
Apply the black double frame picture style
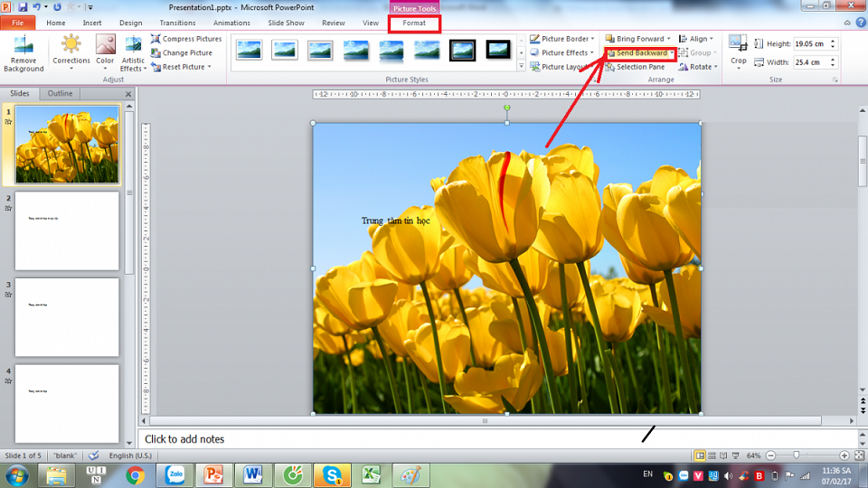click(x=462, y=50)
